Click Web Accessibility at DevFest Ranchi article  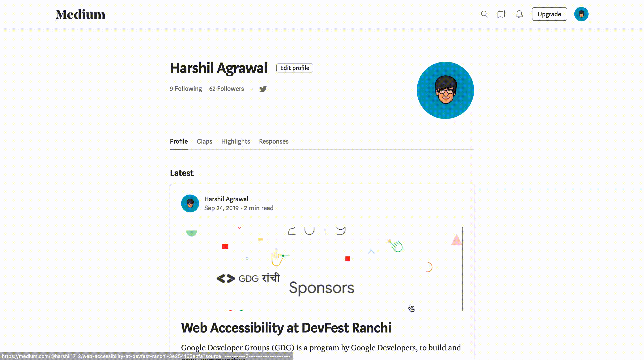tap(286, 328)
